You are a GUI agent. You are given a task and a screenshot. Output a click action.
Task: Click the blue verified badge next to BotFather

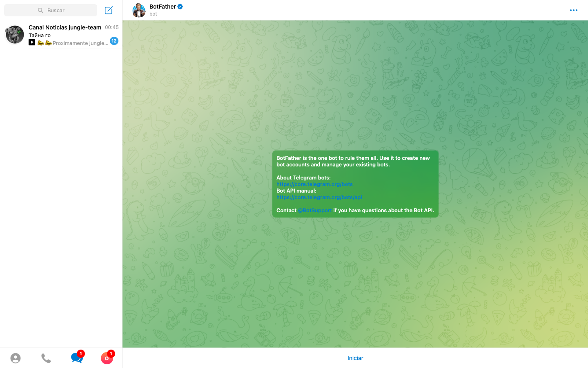180,7
